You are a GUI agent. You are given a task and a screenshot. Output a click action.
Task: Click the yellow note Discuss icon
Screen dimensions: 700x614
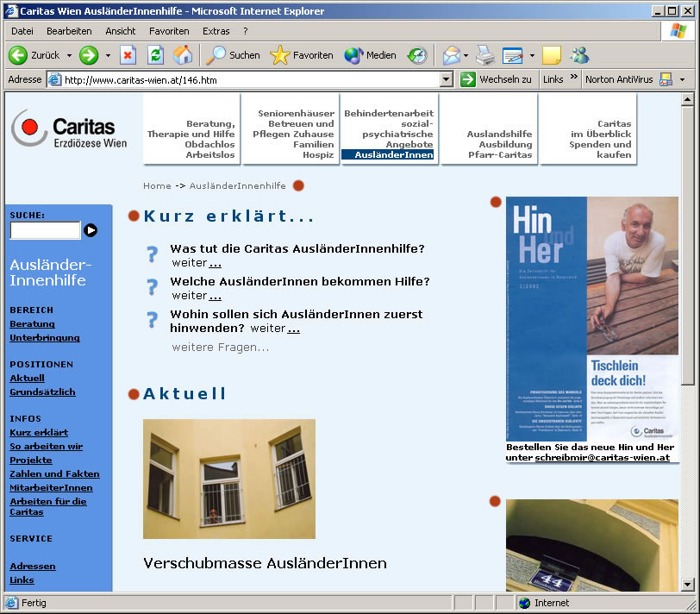click(552, 55)
